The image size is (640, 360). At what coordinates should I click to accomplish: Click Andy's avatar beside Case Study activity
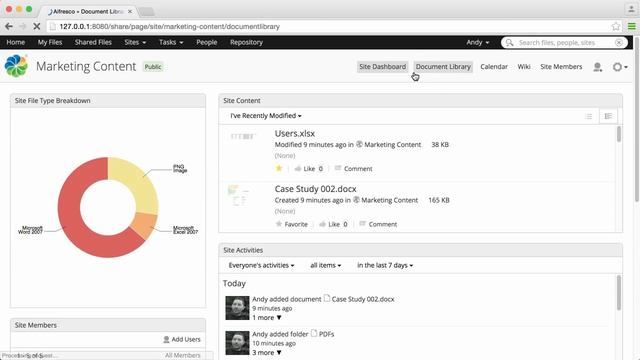tap(237, 308)
